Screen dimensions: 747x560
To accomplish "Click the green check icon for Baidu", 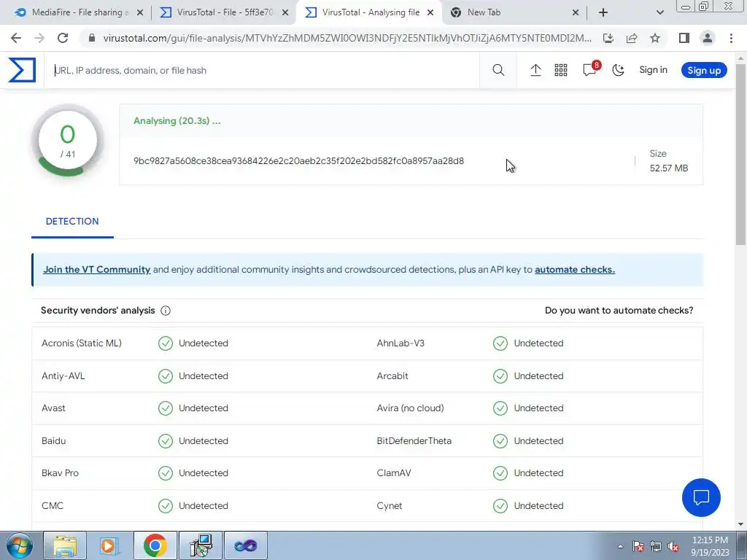I will tap(166, 441).
